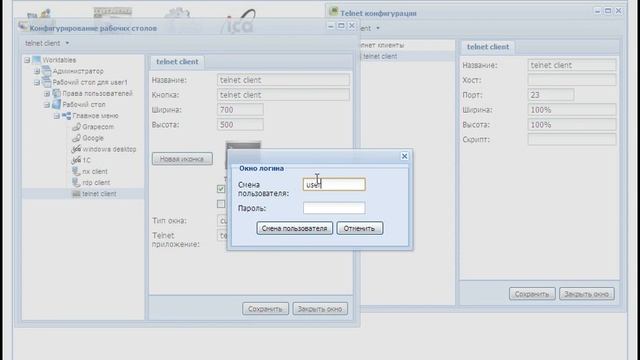Viewport: 640px width, 360px height.
Task: Expand the Права пользователей node
Action: point(47,94)
